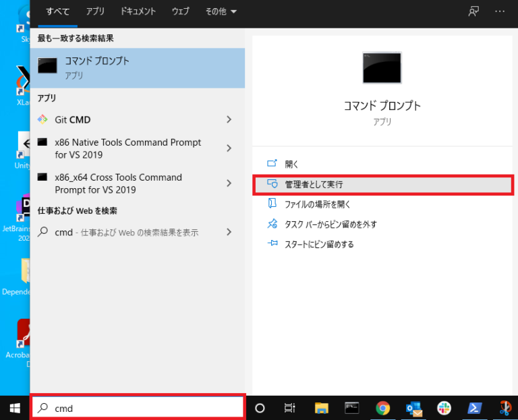The image size is (518, 420).
Task: Click the cmd search input field
Action: click(x=138, y=408)
